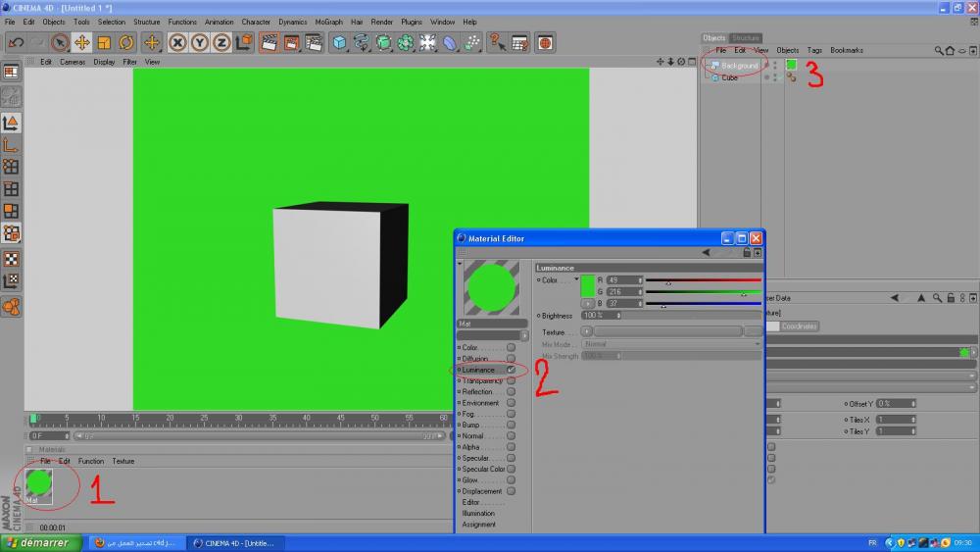Open the color mode arrow beside Color

576,279
